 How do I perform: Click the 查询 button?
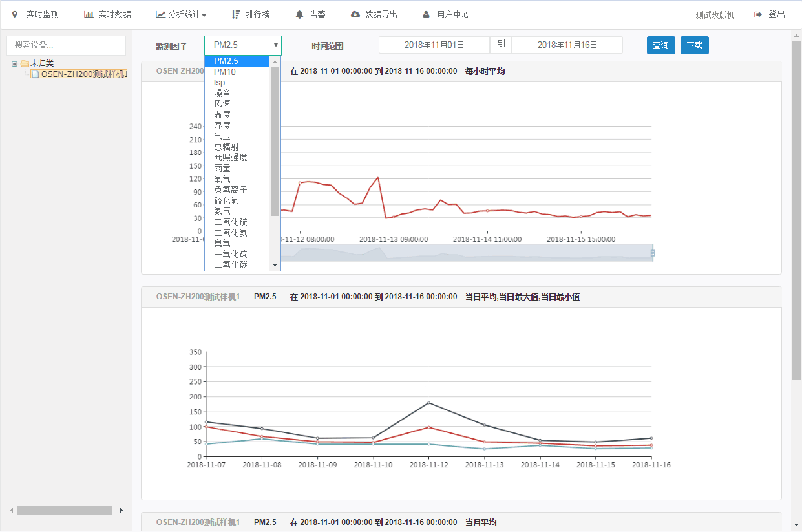[660, 45]
